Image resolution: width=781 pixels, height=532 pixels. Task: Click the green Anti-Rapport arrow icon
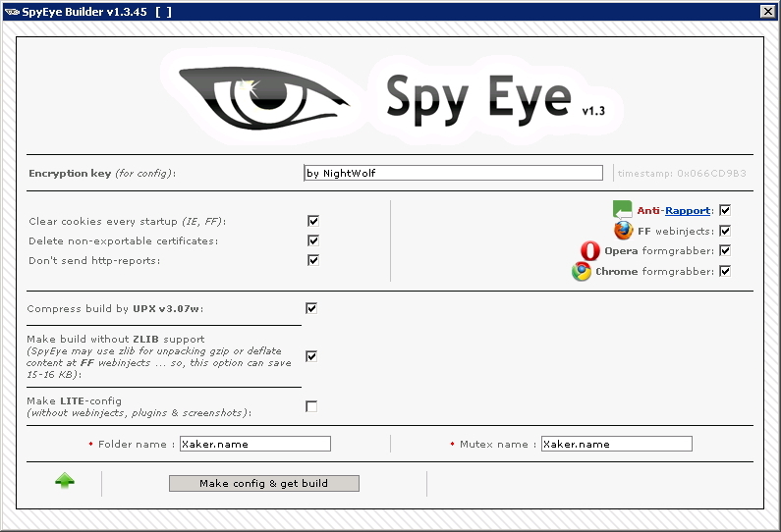point(622,209)
